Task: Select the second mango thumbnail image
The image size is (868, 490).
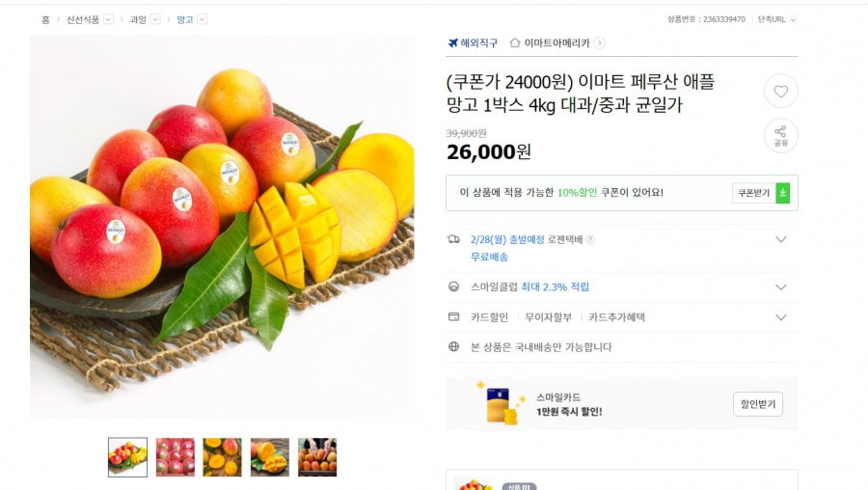Action: (x=175, y=457)
